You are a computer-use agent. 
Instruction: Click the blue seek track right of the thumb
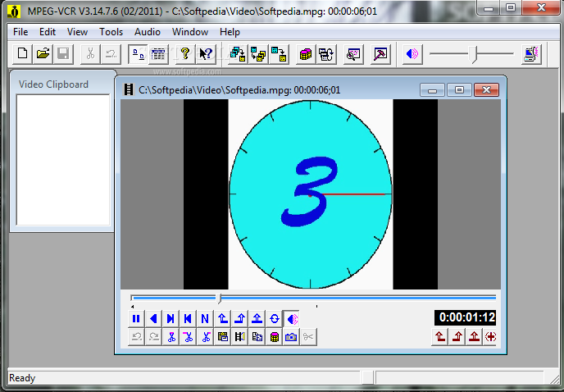pyautogui.click(x=358, y=298)
